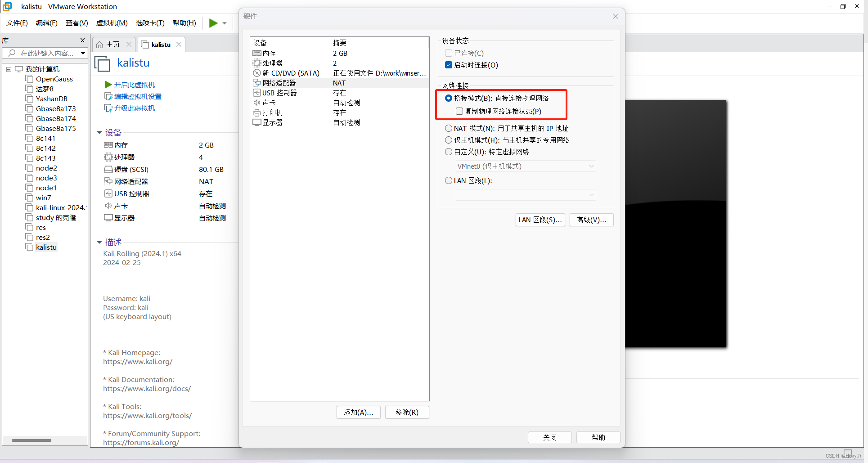
Task: Click the search magnifier icon in library box
Action: click(x=12, y=53)
